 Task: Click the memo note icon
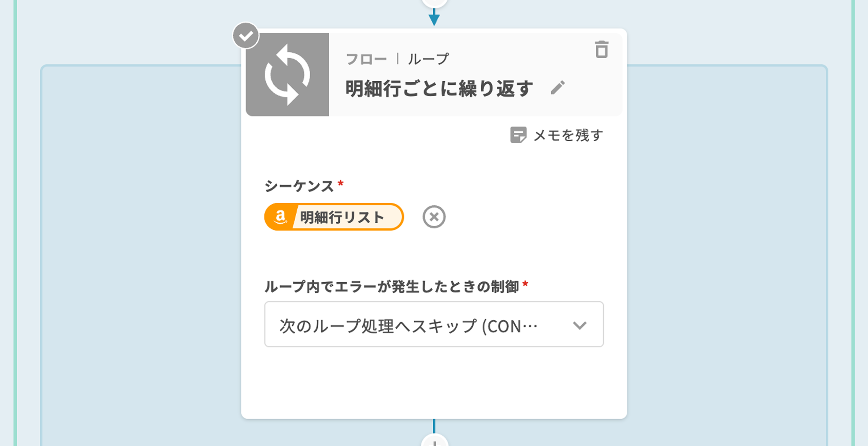pyautogui.click(x=518, y=135)
